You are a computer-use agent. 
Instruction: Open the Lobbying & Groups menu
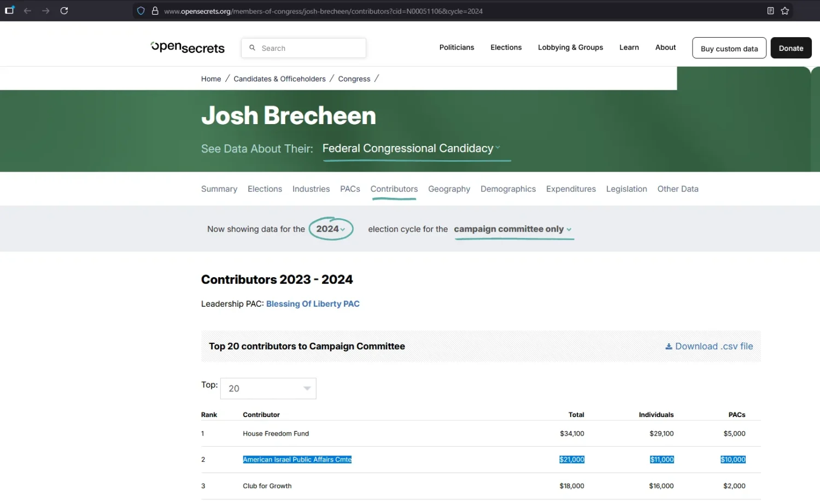click(x=570, y=48)
